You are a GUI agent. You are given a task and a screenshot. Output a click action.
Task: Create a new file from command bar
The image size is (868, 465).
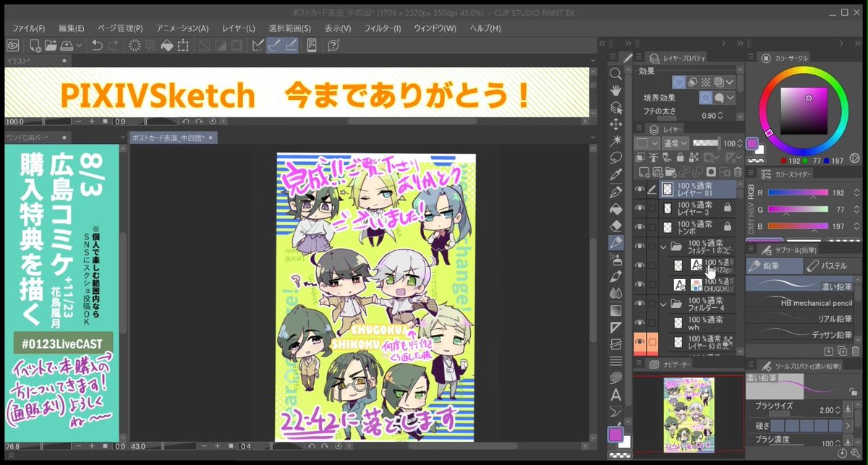tap(35, 46)
